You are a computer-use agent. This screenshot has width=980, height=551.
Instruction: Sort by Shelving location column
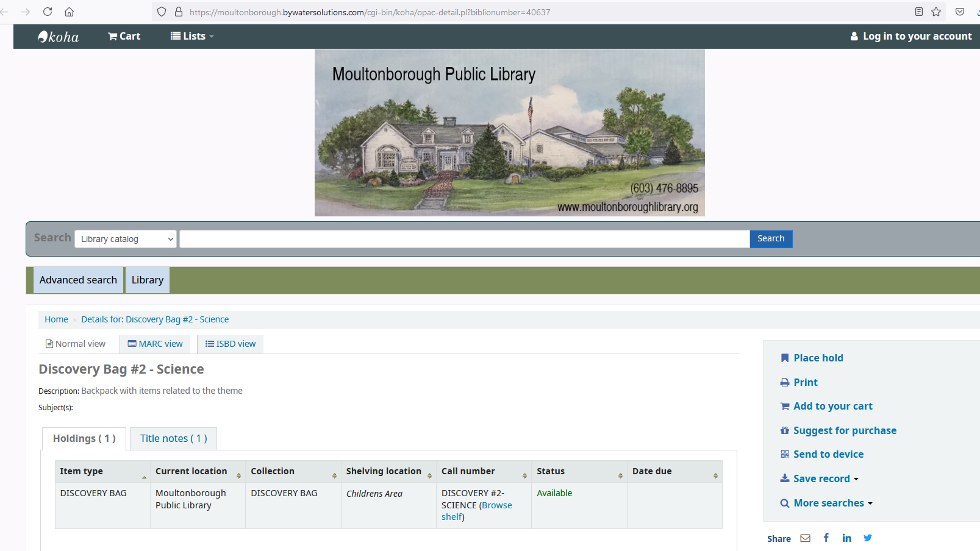click(x=388, y=471)
